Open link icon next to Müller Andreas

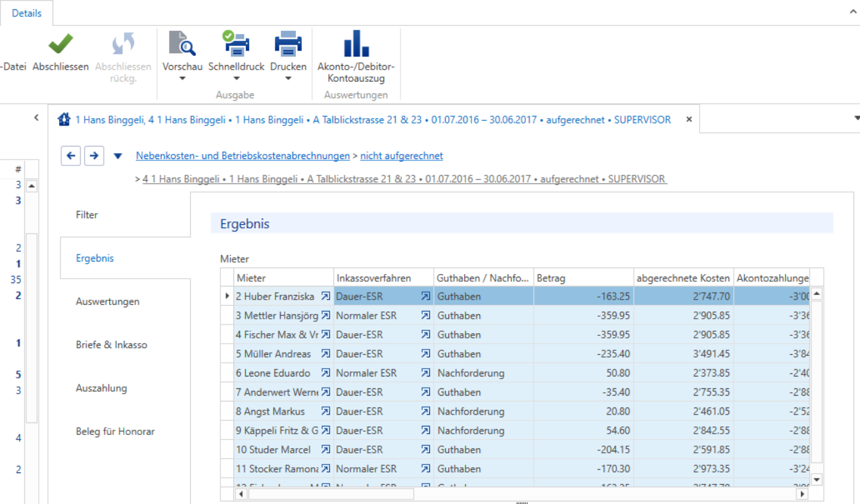(325, 354)
